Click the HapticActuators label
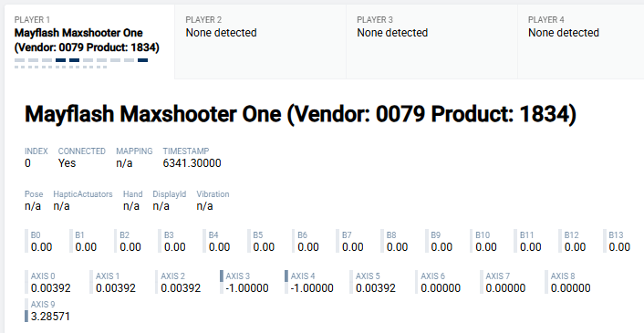This screenshot has width=644, height=333. (83, 194)
